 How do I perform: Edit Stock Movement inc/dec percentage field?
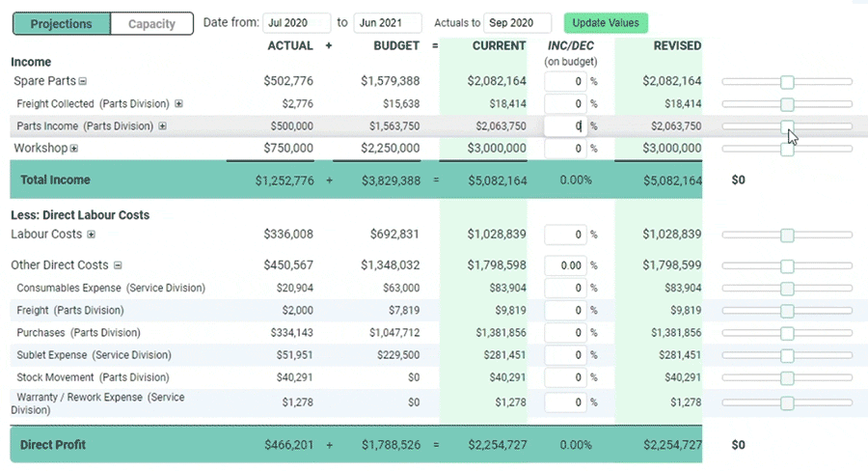click(564, 377)
